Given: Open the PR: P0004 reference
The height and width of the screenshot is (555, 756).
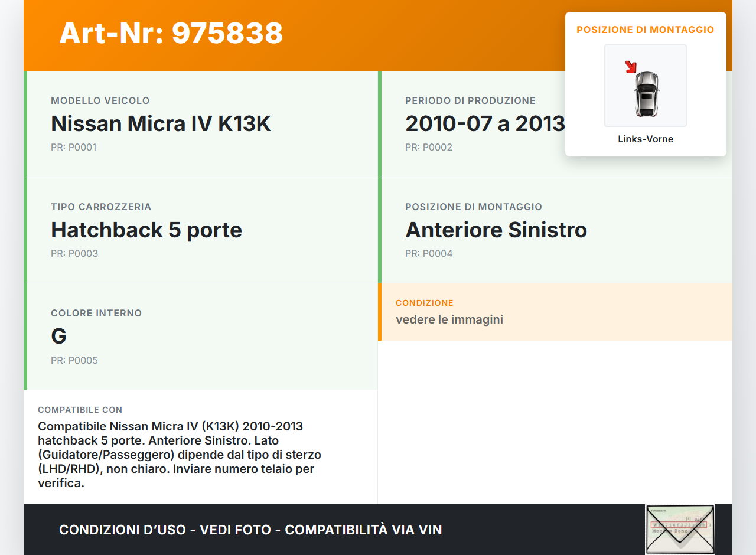Looking at the screenshot, I should pos(429,253).
